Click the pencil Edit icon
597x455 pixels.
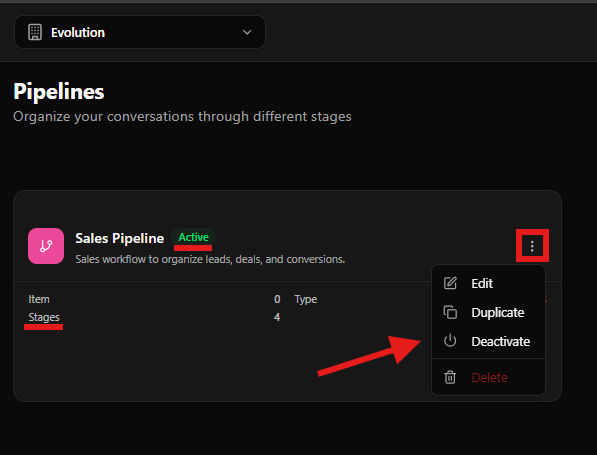[450, 283]
